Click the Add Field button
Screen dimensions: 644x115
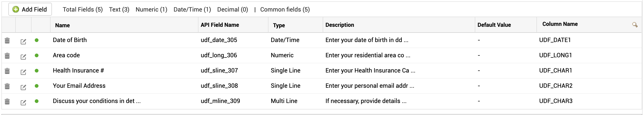[30, 9]
